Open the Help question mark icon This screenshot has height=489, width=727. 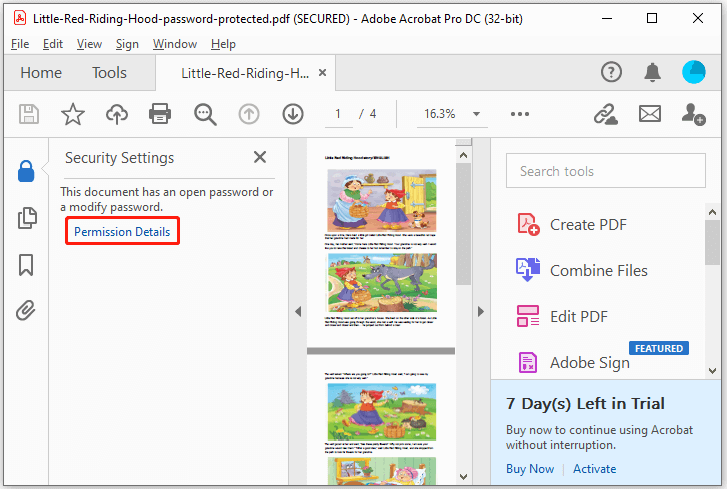(x=611, y=72)
